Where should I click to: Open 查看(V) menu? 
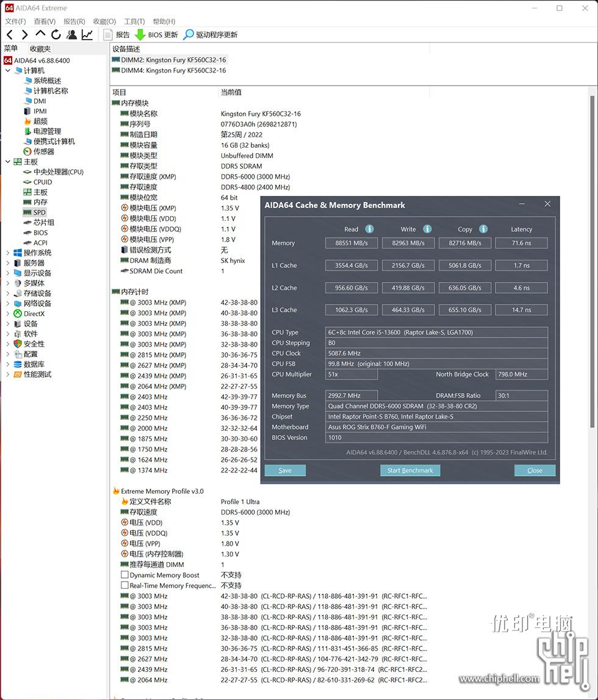click(x=45, y=21)
